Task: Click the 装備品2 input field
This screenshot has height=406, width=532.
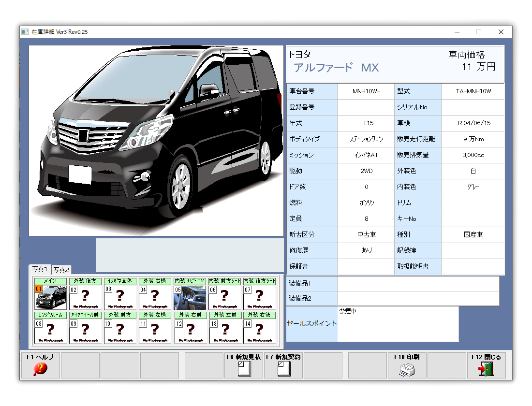Action: coord(418,299)
